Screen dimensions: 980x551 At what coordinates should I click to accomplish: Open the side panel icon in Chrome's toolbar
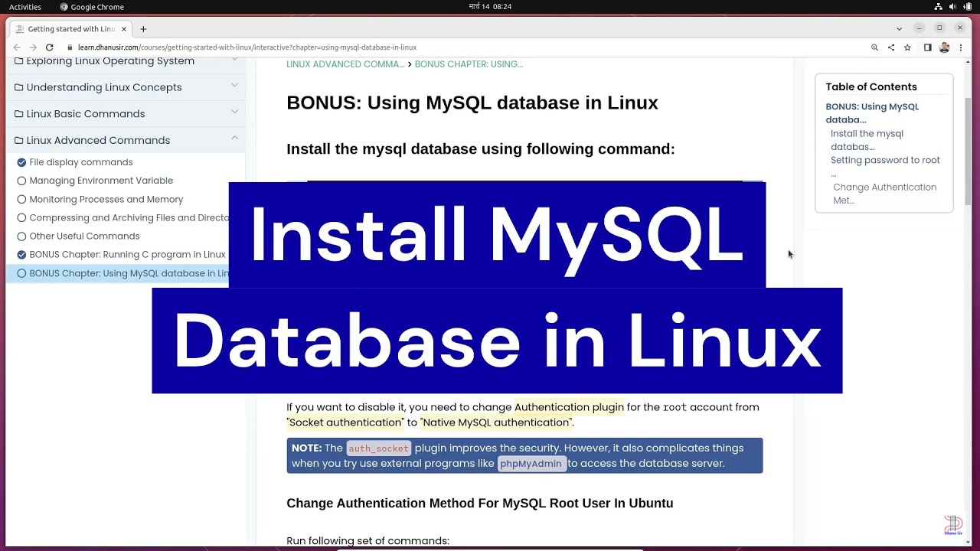[x=927, y=47]
